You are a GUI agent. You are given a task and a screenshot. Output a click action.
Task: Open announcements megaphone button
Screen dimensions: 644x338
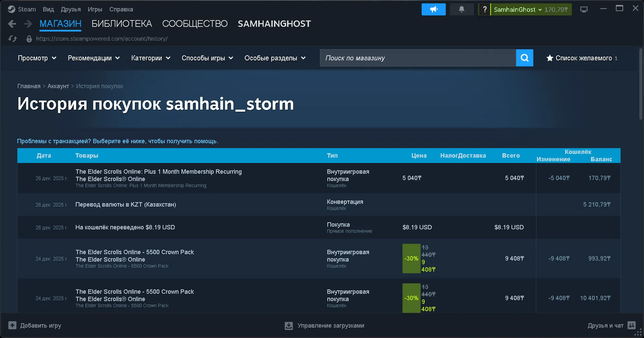433,9
